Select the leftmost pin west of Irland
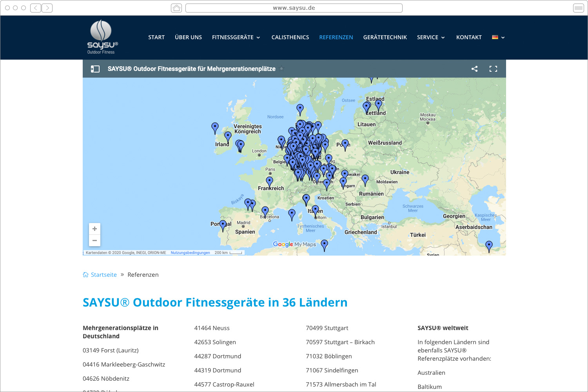The height and width of the screenshot is (392, 588). 215,128
